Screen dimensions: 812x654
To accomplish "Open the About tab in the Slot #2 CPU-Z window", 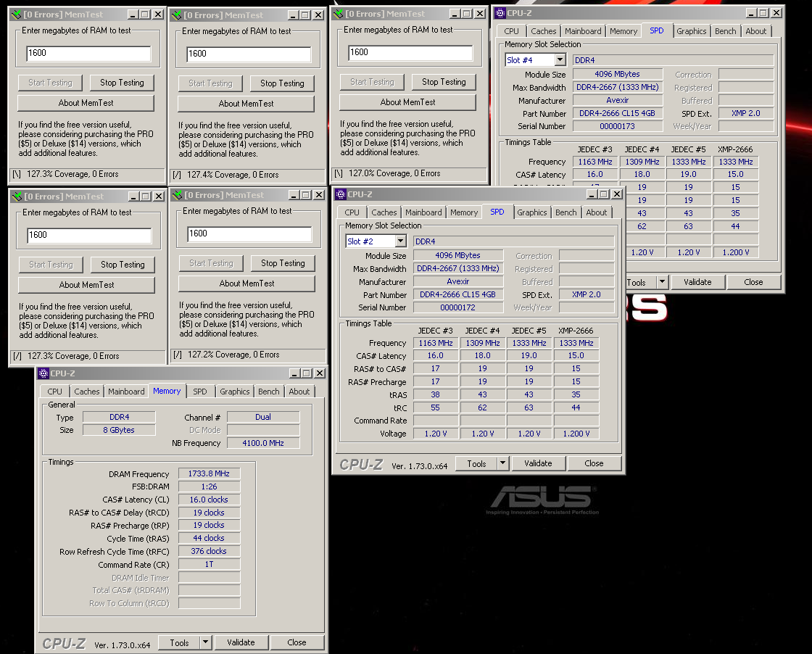I will 597,212.
